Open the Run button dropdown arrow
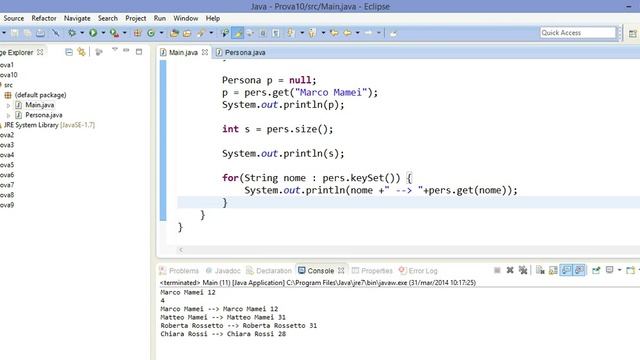 pos(103,33)
